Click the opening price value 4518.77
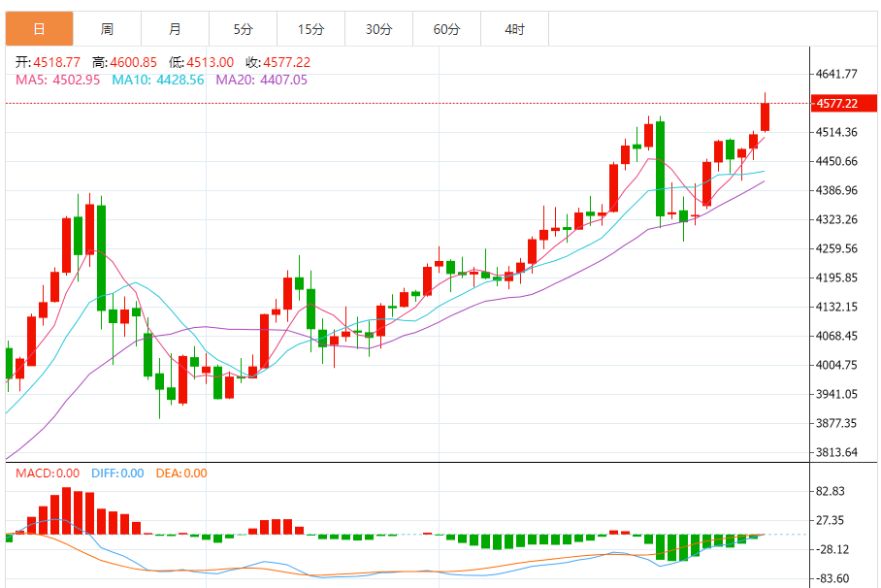Screen dimensions: 881x588 coord(57,62)
